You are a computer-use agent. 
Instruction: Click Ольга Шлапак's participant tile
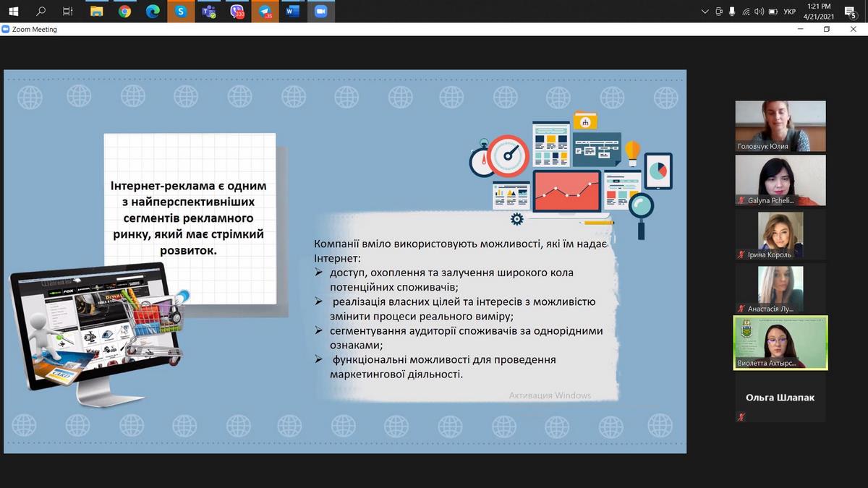[780, 398]
